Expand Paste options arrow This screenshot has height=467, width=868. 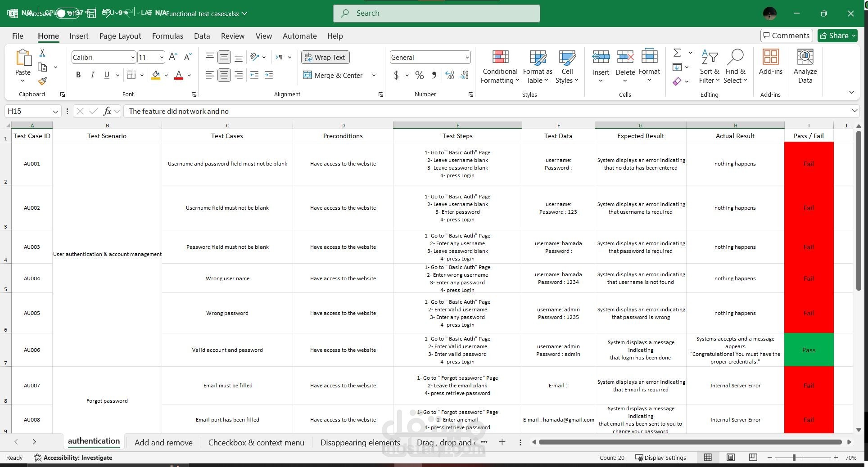(x=23, y=81)
